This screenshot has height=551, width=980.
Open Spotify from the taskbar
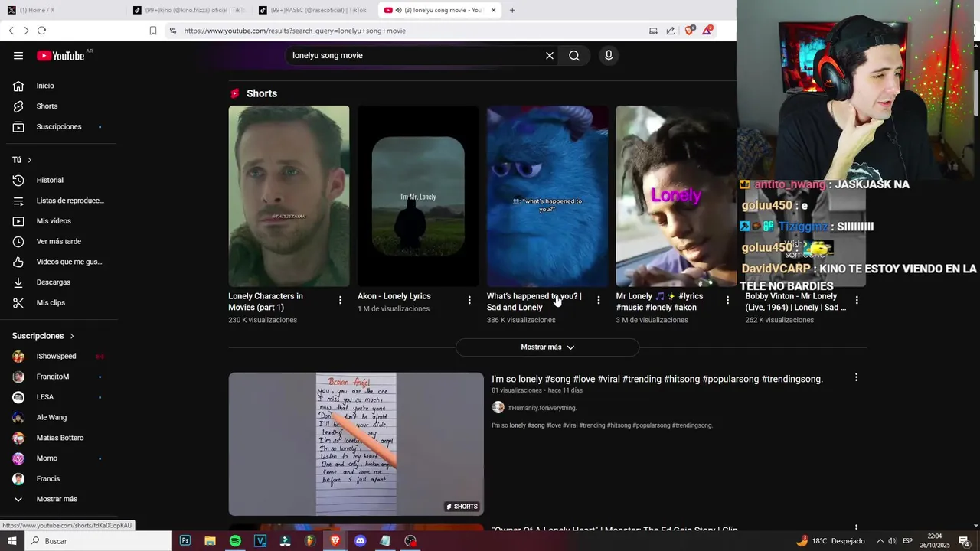[235, 541]
